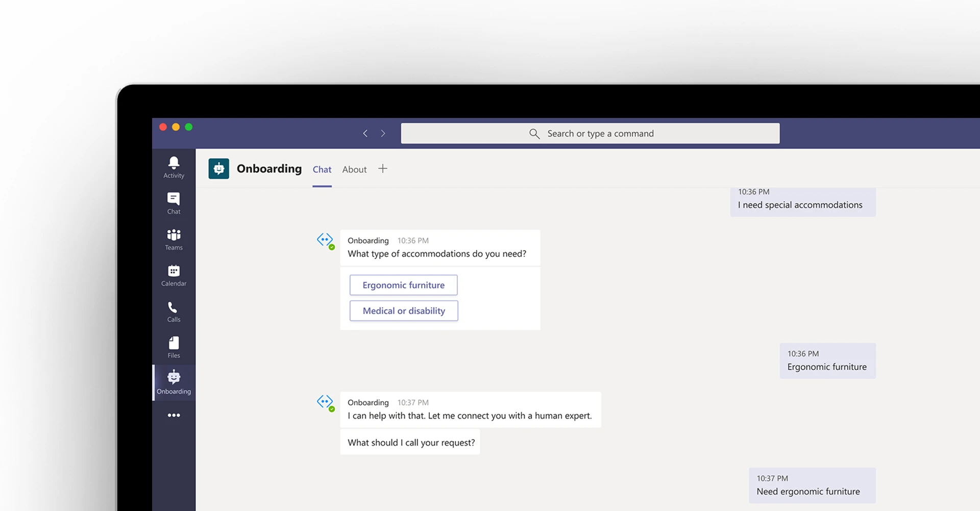Image resolution: width=980 pixels, height=511 pixels.
Task: Add a new tab with the plus icon
Action: click(x=383, y=168)
